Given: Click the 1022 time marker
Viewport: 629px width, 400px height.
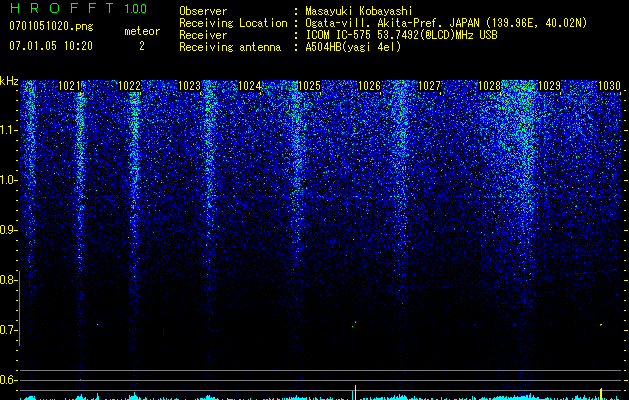Looking at the screenshot, I should 130,86.
